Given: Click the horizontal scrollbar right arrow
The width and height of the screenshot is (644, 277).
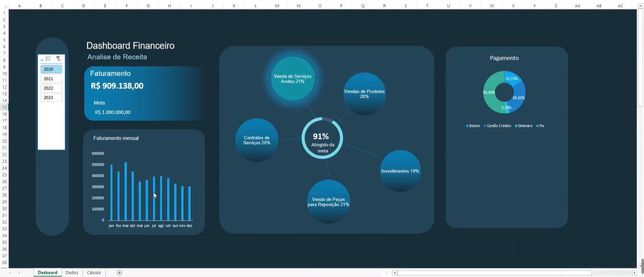Looking at the screenshot, I should pyautogui.click(x=634, y=272).
